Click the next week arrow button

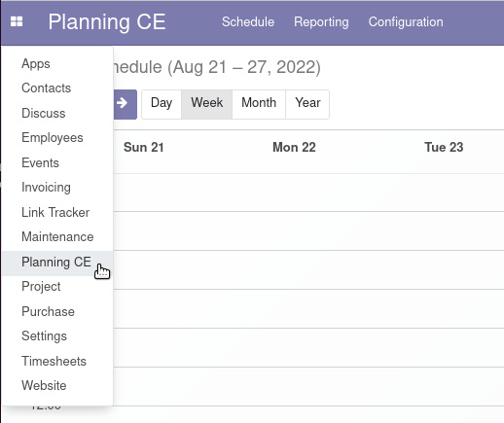coord(125,104)
